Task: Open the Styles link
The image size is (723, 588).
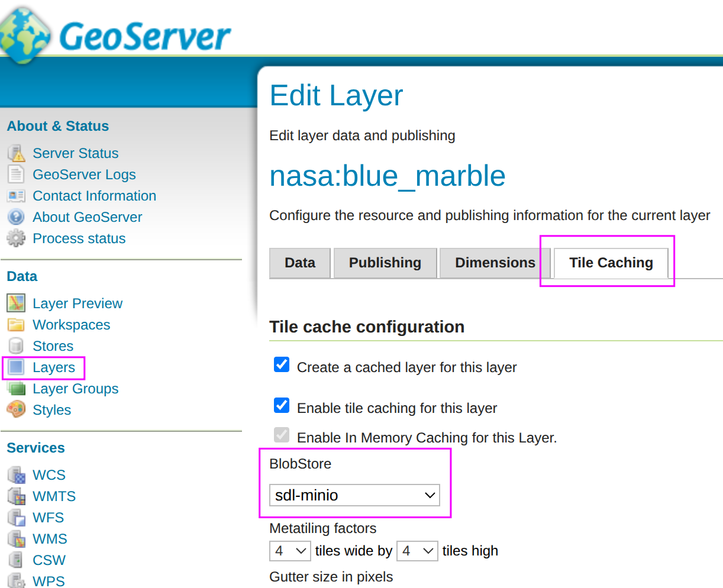Action: (52, 410)
